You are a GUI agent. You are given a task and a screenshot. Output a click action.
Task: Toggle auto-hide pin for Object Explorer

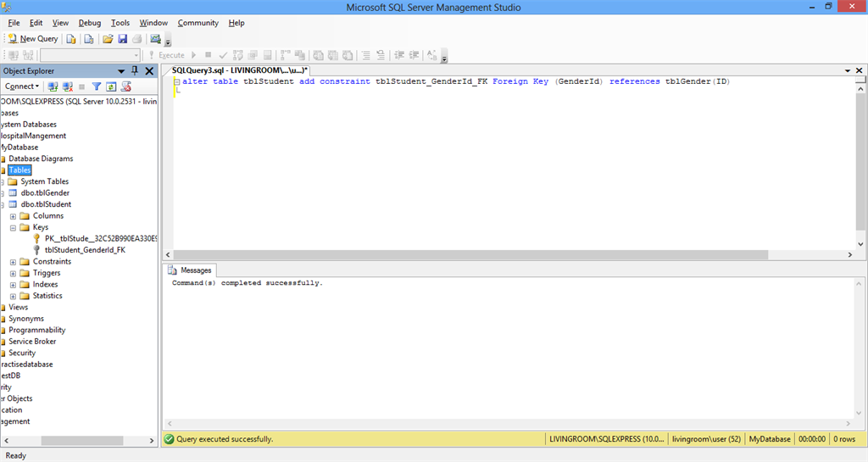click(135, 71)
